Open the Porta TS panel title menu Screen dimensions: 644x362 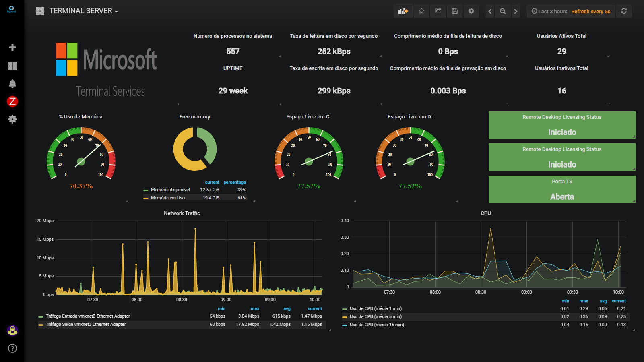(562, 181)
